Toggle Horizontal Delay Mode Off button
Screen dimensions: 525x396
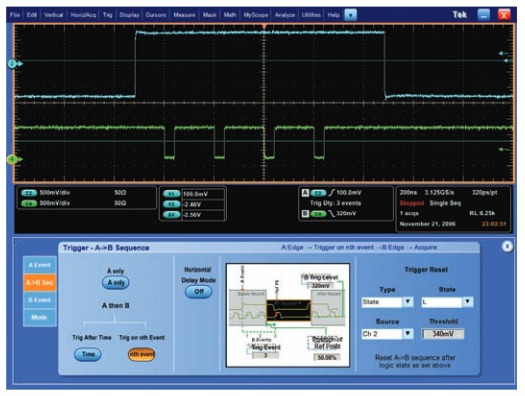199,292
